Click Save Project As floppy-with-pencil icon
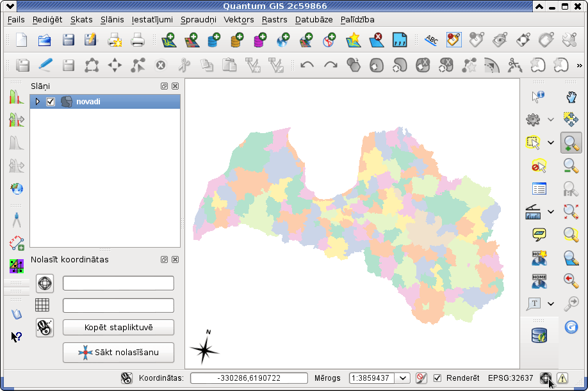The height and width of the screenshot is (391, 588). click(x=90, y=40)
